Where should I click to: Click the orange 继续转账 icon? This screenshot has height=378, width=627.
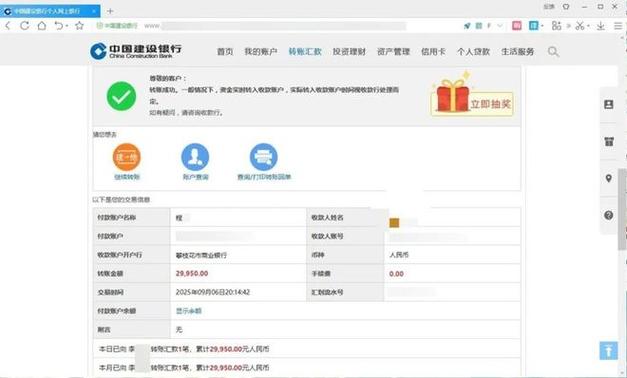(127, 157)
